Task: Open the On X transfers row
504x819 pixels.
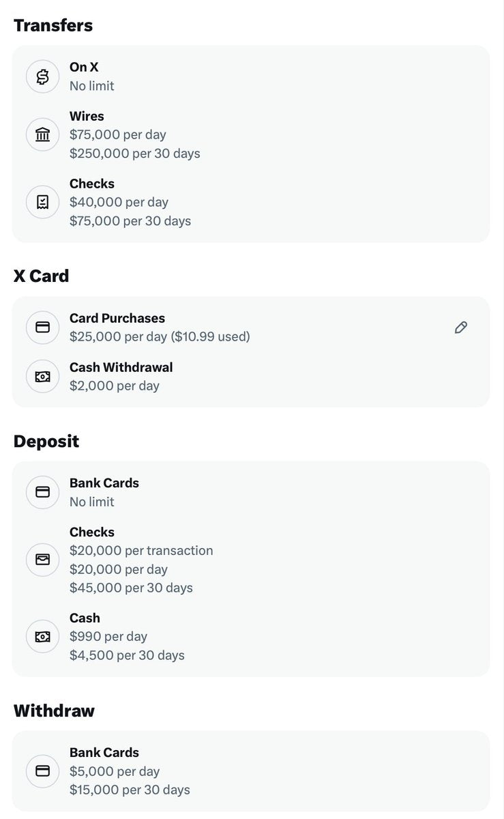Action: point(251,76)
